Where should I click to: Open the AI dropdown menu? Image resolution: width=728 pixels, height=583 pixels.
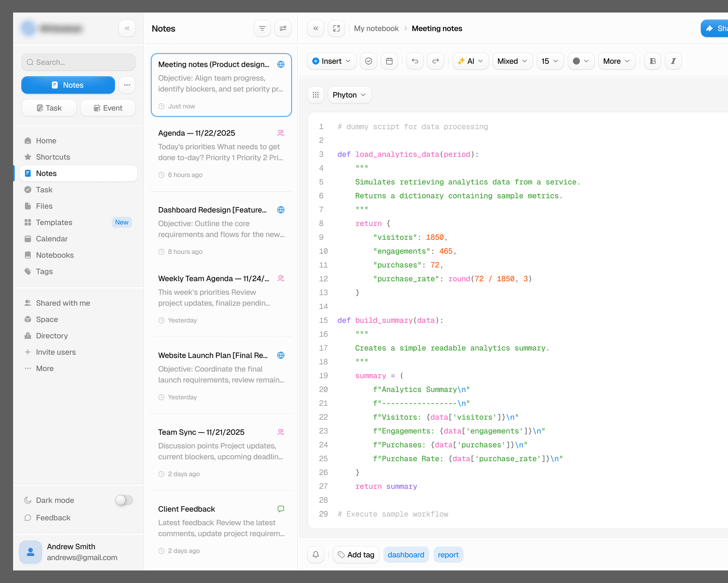(x=470, y=61)
